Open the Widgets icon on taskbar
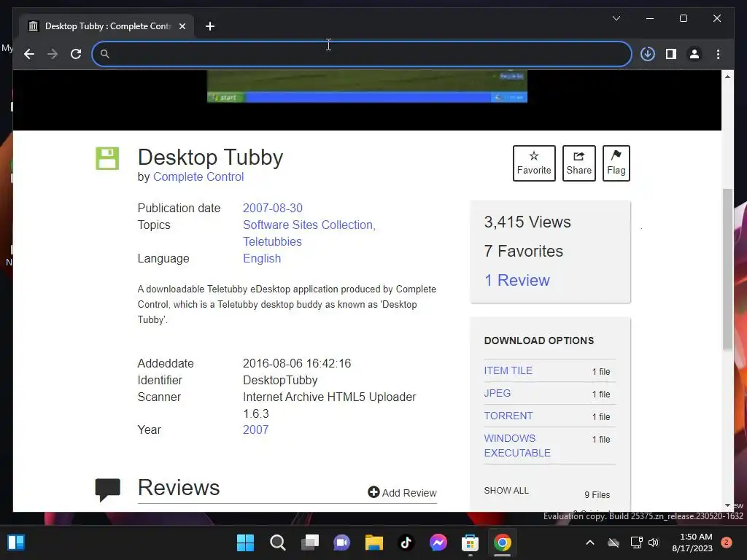747x560 pixels. pos(16,542)
